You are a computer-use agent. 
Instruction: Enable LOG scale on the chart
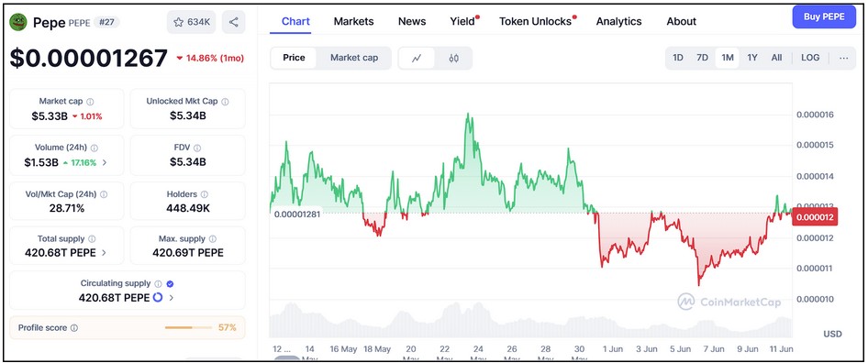tap(810, 58)
